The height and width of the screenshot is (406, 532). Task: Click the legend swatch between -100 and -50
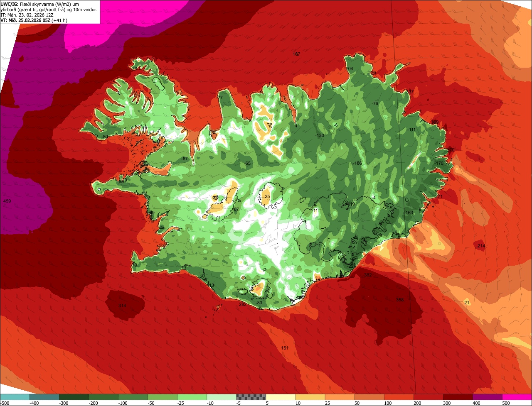point(133,397)
